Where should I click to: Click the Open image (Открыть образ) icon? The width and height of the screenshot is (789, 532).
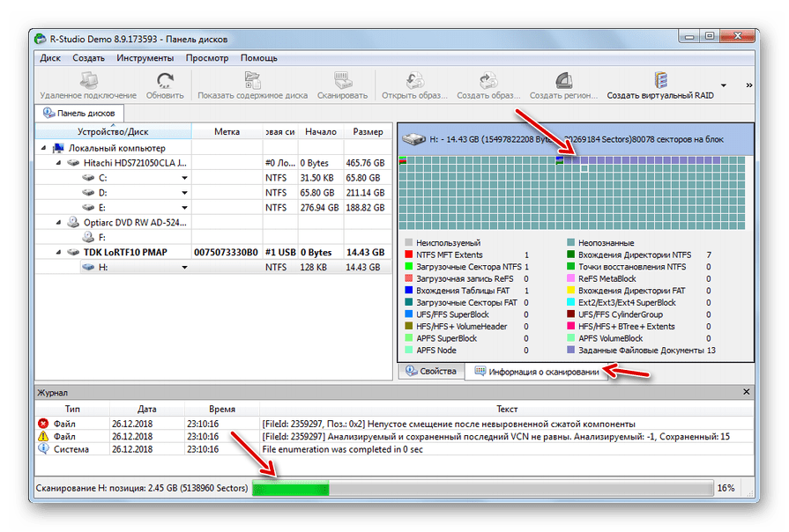(414, 80)
